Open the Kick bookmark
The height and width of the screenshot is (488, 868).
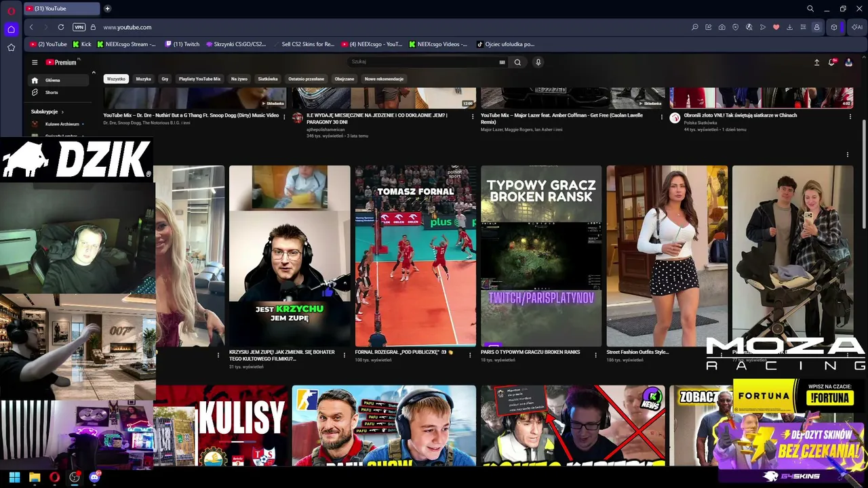point(81,44)
